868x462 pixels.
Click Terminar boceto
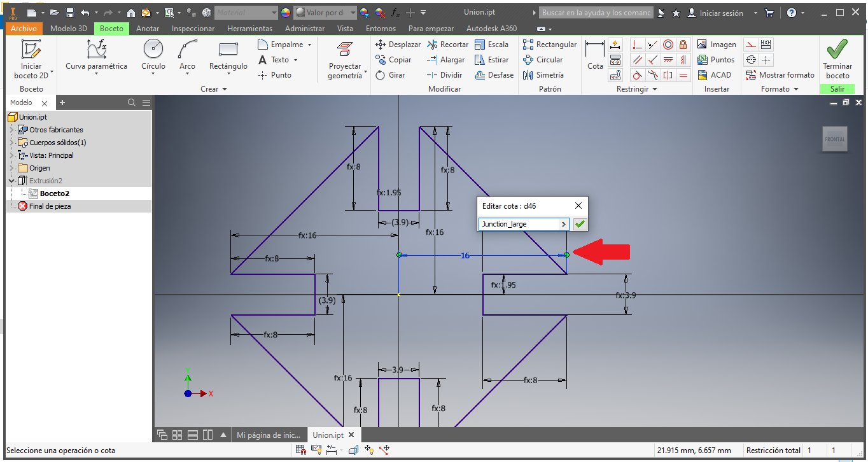coord(837,59)
